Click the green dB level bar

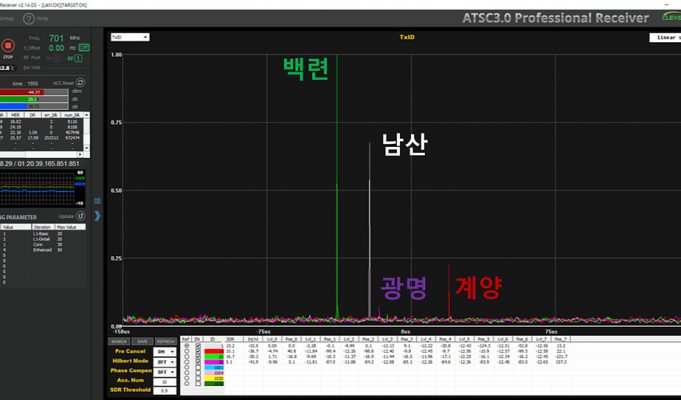click(x=34, y=99)
